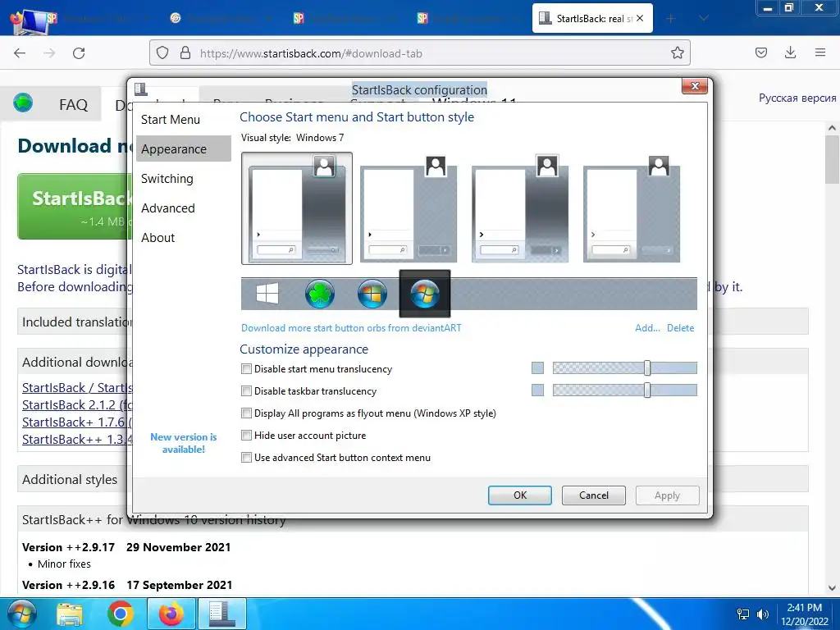Screen dimensions: 840x630
Task: Click the StartIsBack taskbar button
Action: tap(221, 614)
